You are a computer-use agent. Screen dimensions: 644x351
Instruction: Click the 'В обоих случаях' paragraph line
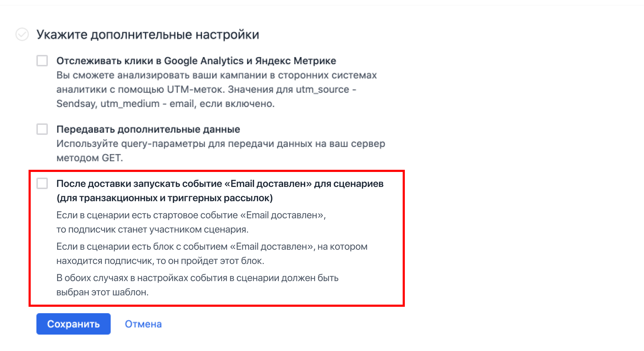(x=197, y=278)
